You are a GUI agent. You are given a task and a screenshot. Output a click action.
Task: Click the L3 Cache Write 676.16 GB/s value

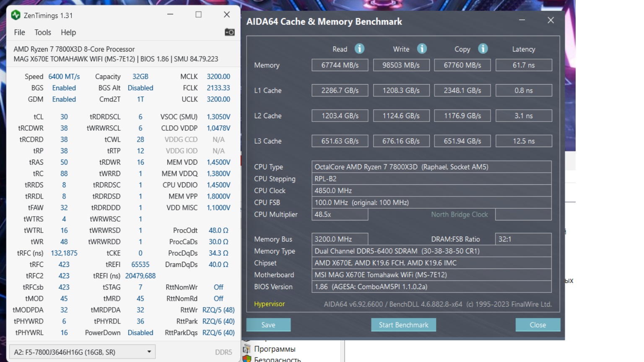pyautogui.click(x=401, y=141)
